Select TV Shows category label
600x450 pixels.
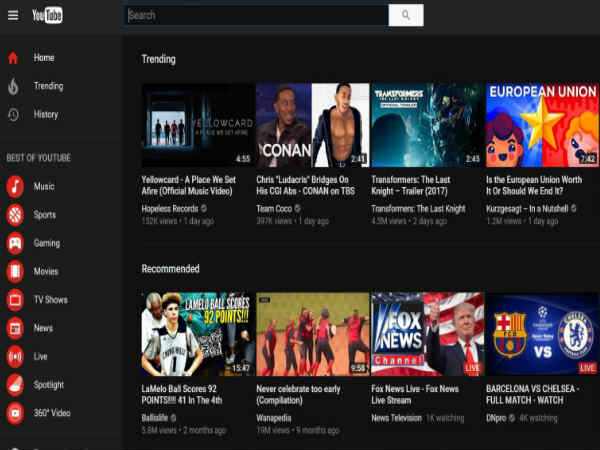click(x=51, y=300)
